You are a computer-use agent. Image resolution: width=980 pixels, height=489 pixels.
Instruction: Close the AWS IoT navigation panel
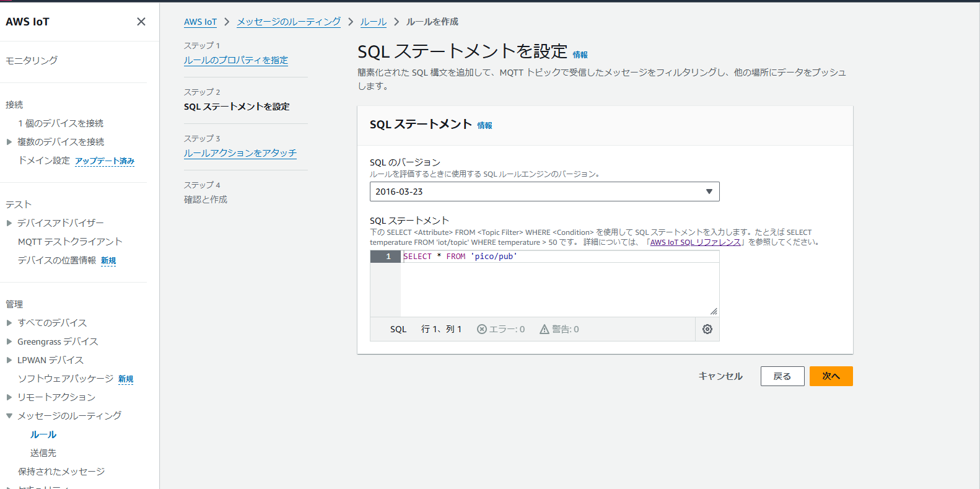tap(141, 22)
